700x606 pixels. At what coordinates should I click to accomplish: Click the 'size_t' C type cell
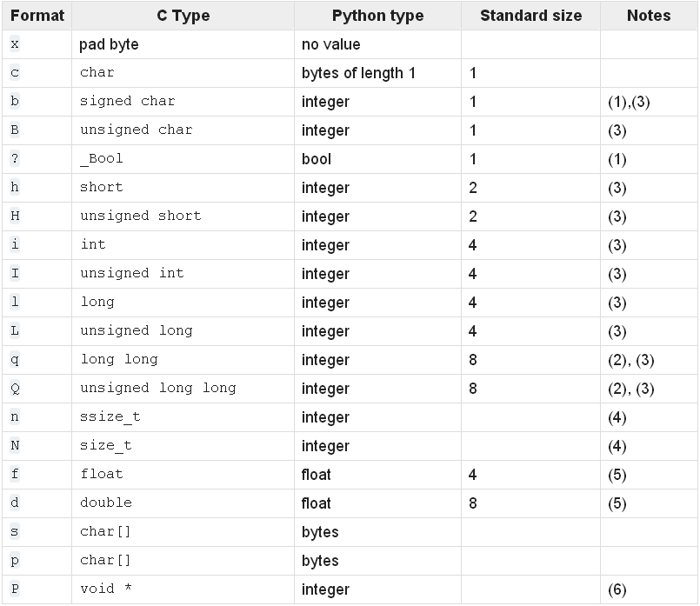pos(106,445)
